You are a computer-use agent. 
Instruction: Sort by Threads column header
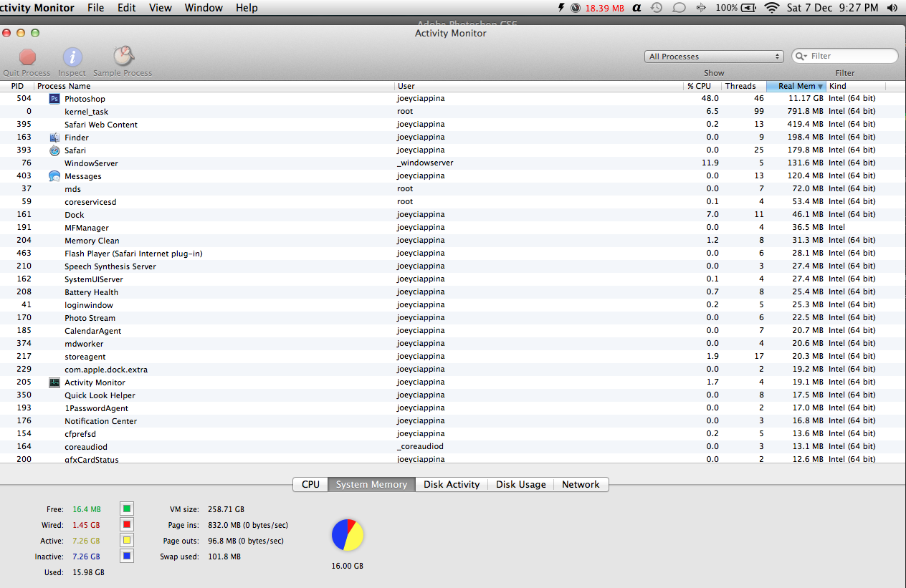pos(744,86)
